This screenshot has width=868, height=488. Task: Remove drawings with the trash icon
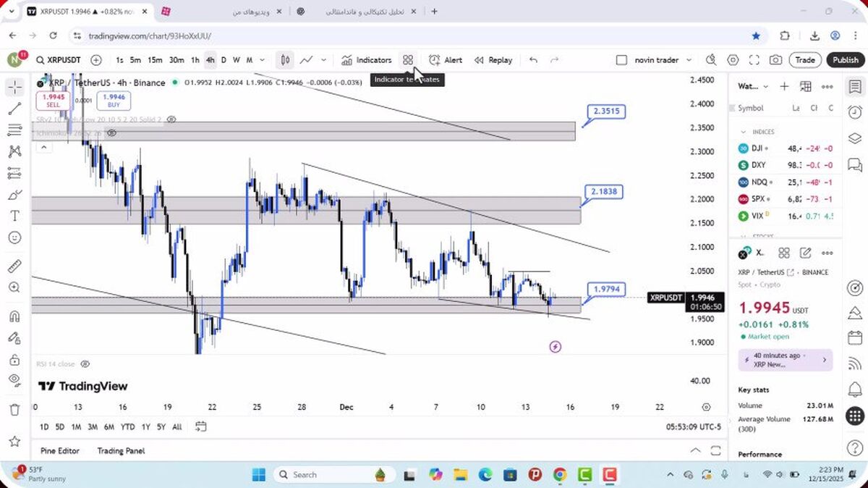tap(14, 409)
